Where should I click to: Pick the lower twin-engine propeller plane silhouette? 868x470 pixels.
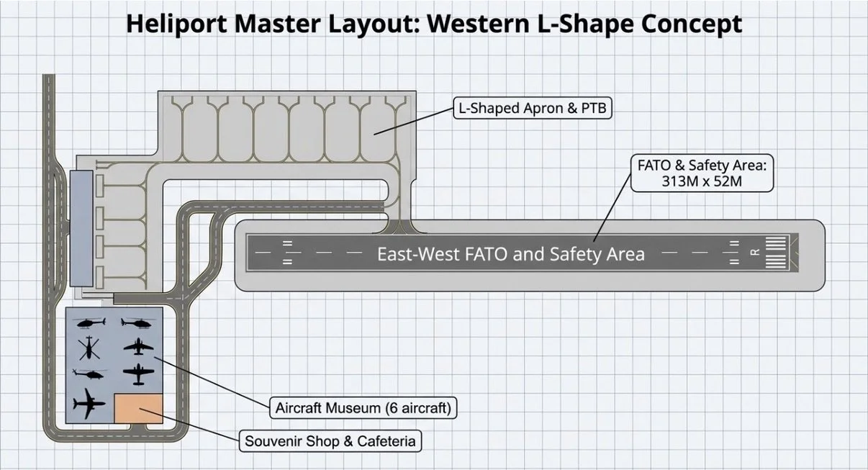click(138, 374)
